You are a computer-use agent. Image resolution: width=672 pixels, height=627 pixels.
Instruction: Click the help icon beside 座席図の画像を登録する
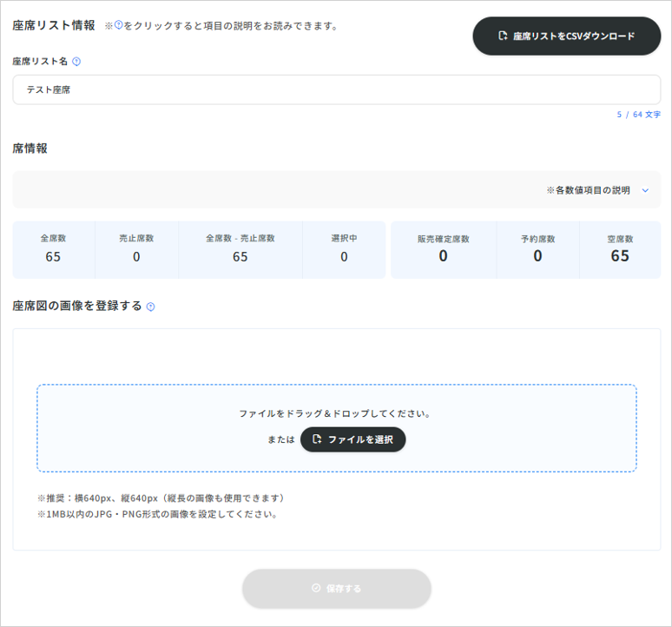(151, 307)
